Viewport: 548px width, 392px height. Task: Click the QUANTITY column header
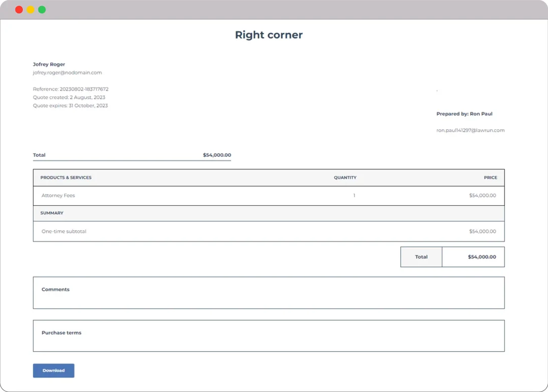point(345,177)
